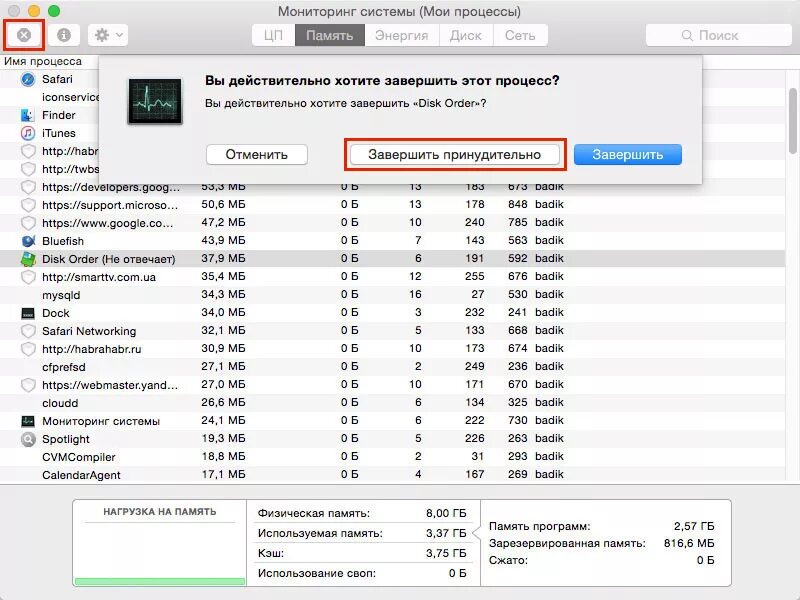Select the Память tab

[x=330, y=35]
